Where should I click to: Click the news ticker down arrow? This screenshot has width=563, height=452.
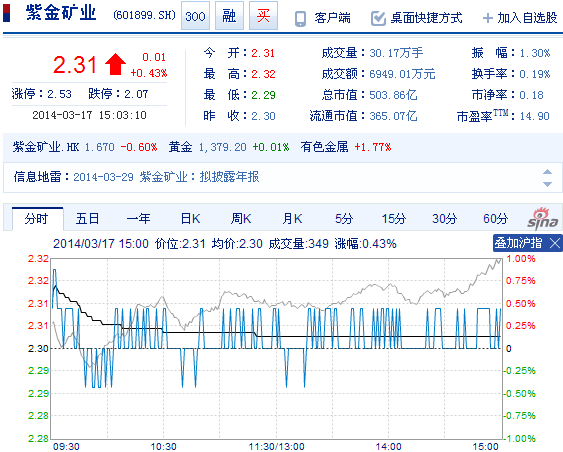[x=547, y=184]
